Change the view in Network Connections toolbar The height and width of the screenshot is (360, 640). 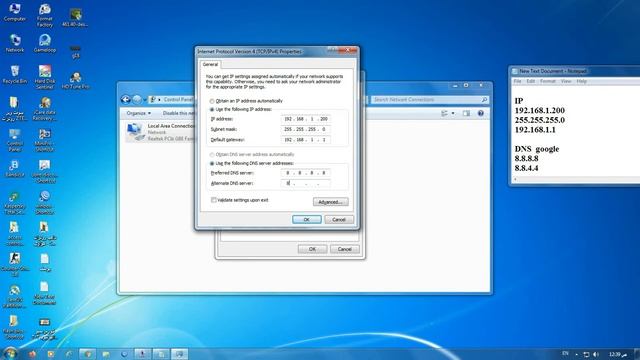pos(445,113)
